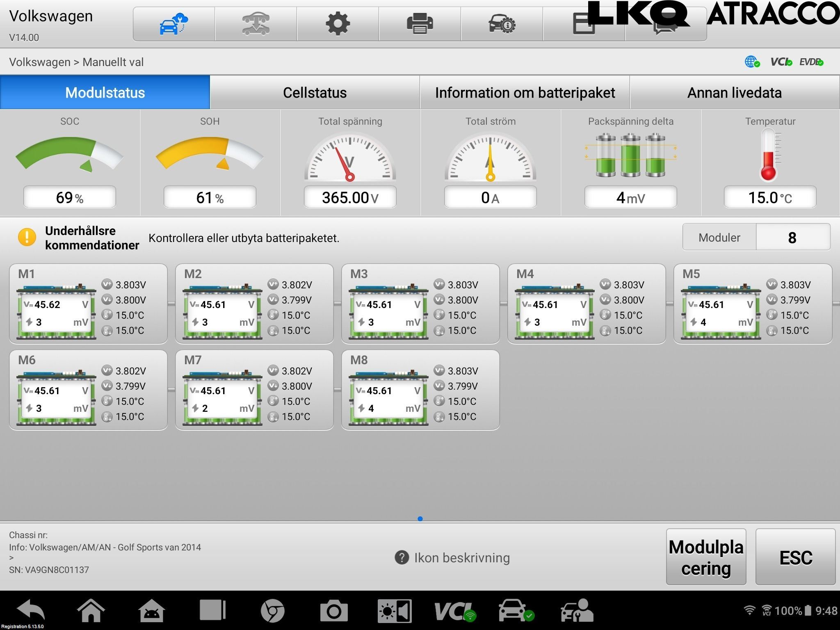840x630 pixels.
Task: Open module M3 battery thumbnail
Action: tap(388, 311)
